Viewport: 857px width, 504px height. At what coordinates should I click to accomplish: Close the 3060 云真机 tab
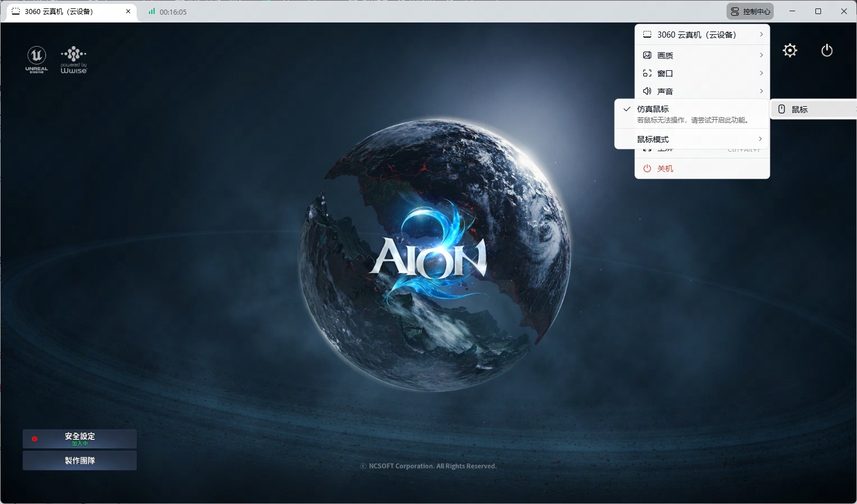pyautogui.click(x=128, y=11)
